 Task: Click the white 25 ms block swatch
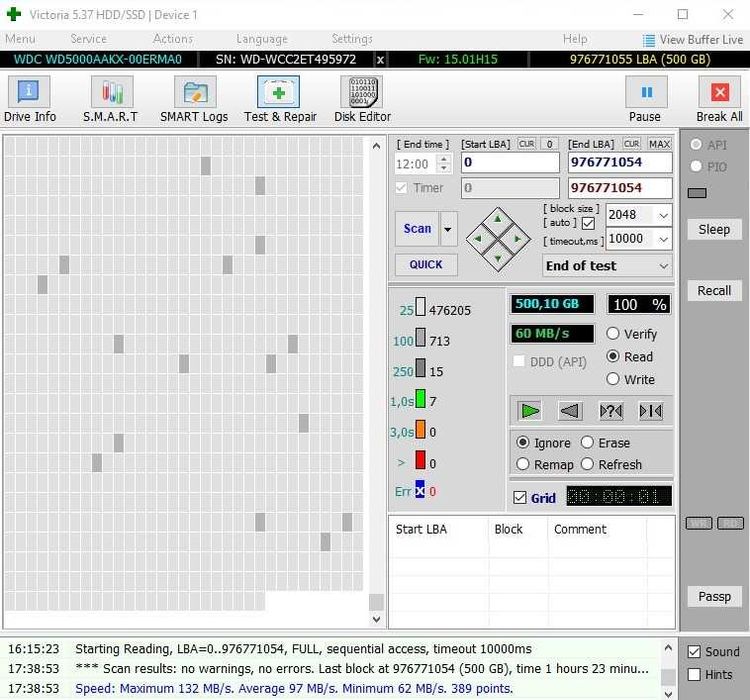(x=420, y=307)
